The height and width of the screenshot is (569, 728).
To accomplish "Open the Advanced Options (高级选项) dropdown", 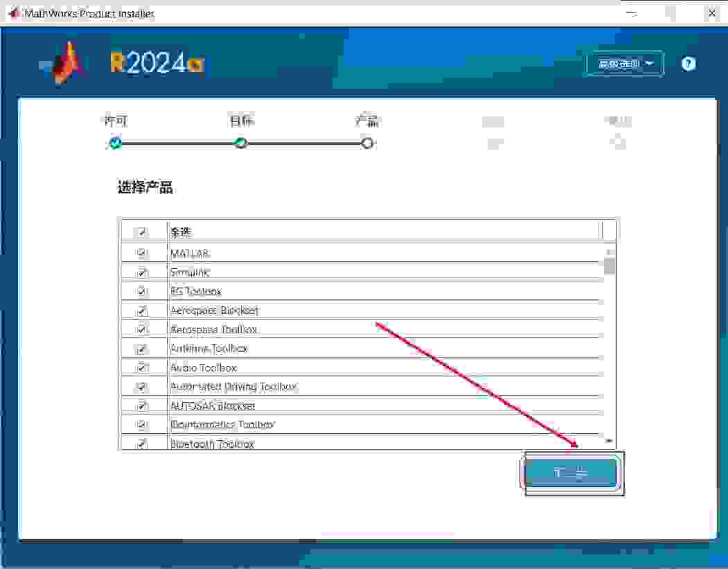I will (x=625, y=64).
